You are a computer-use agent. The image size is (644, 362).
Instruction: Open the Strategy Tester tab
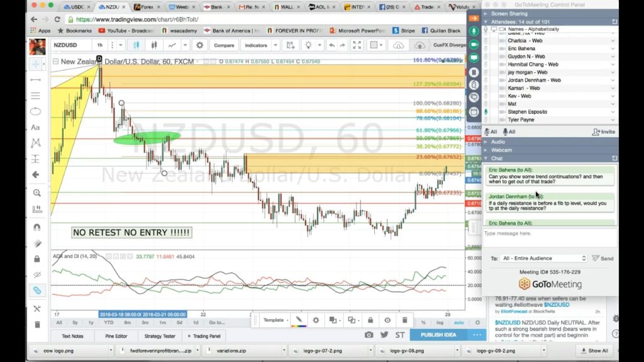click(x=160, y=336)
